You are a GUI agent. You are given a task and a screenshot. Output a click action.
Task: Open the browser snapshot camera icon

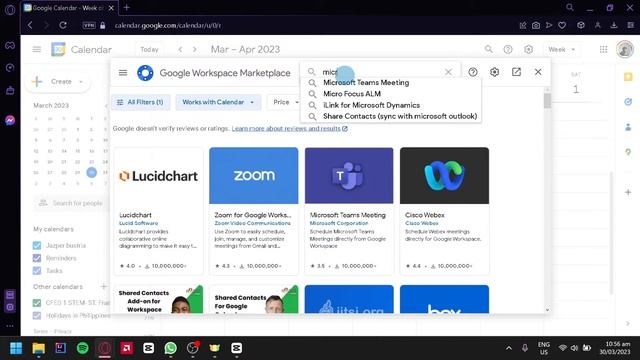536,25
